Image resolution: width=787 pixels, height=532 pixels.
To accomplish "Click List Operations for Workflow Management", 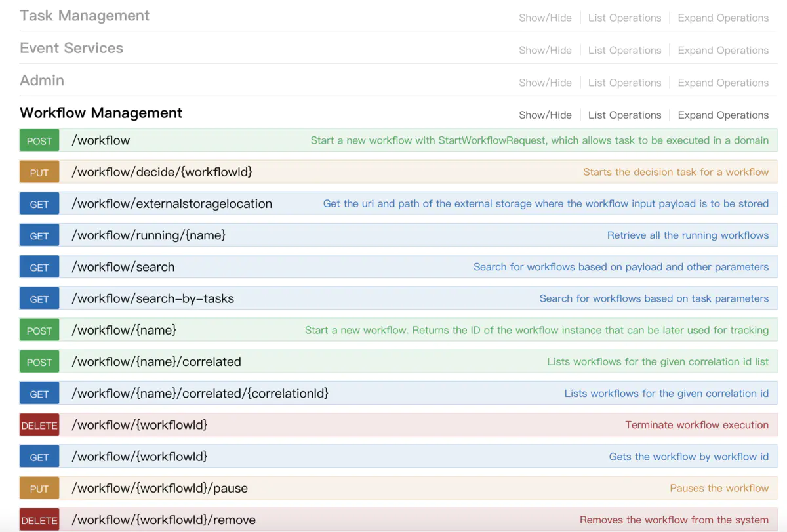I will 624,115.
